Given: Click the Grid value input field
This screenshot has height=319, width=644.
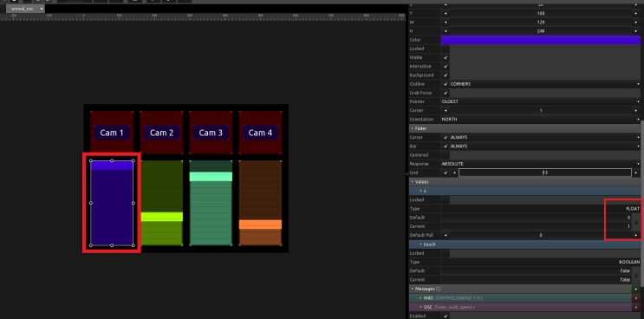Looking at the screenshot, I should click(x=545, y=173).
